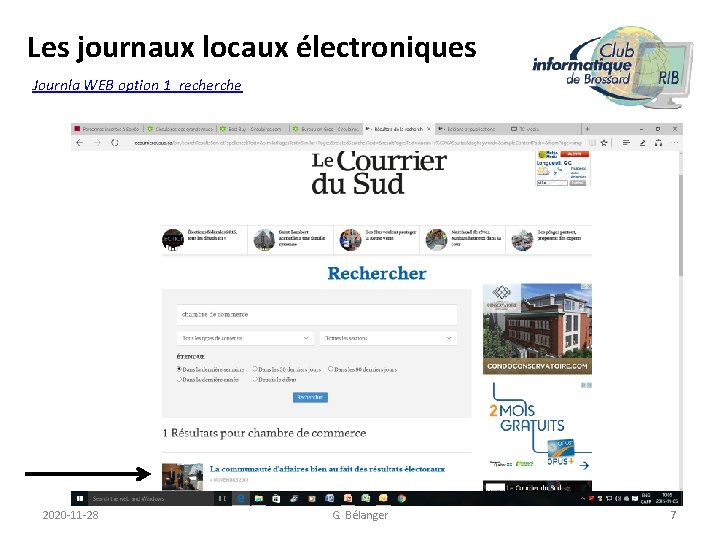The image size is (720, 540).
Task: Open a new browser tab with plus
Action: pyautogui.click(x=587, y=129)
